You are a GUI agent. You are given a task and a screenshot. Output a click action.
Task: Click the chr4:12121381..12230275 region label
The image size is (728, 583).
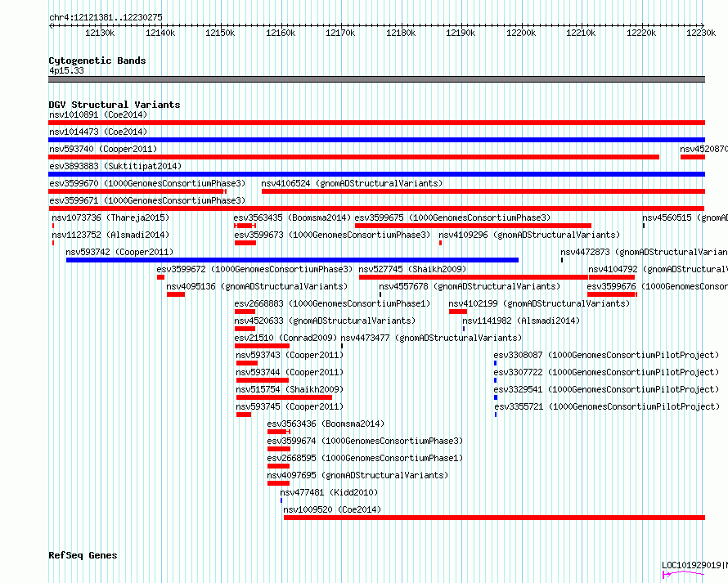(106, 18)
